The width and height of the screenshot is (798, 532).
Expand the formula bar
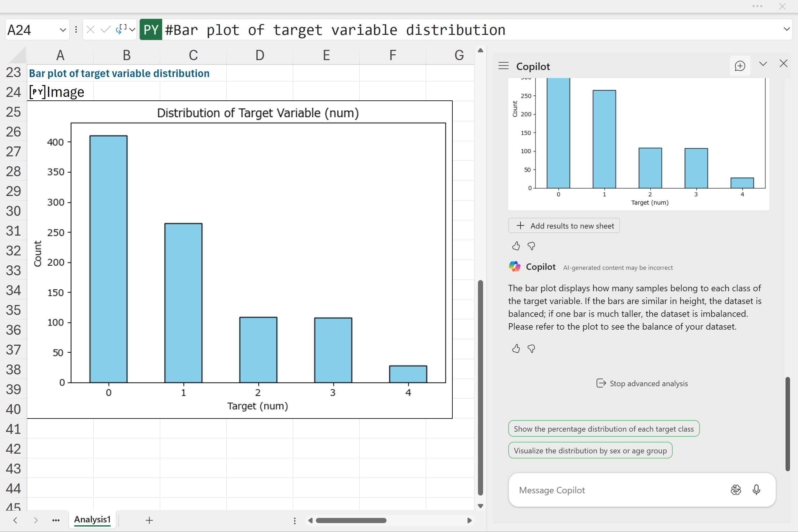(786, 29)
